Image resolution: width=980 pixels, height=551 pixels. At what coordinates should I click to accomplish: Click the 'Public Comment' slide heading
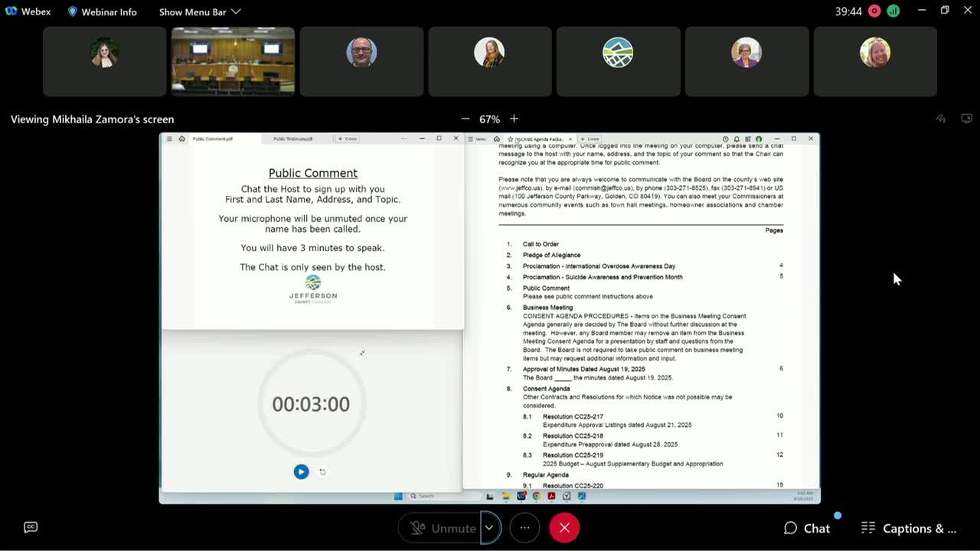(x=313, y=173)
